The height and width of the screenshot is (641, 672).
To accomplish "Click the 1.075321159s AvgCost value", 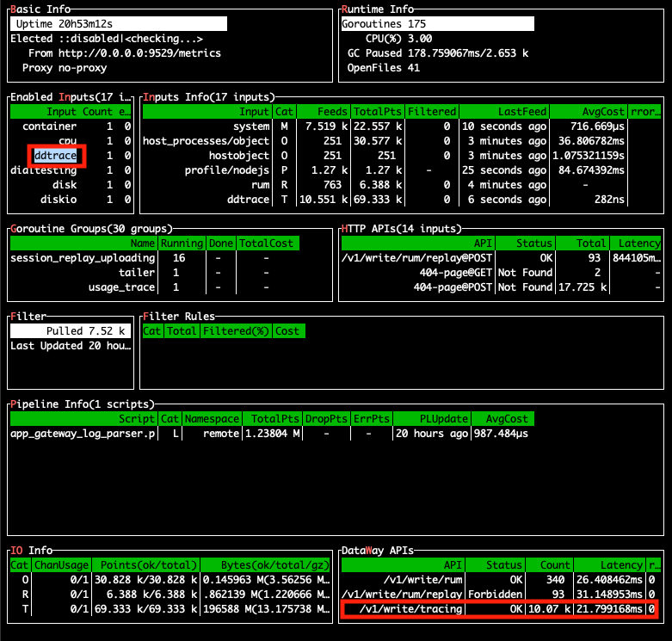I will 588,156.
